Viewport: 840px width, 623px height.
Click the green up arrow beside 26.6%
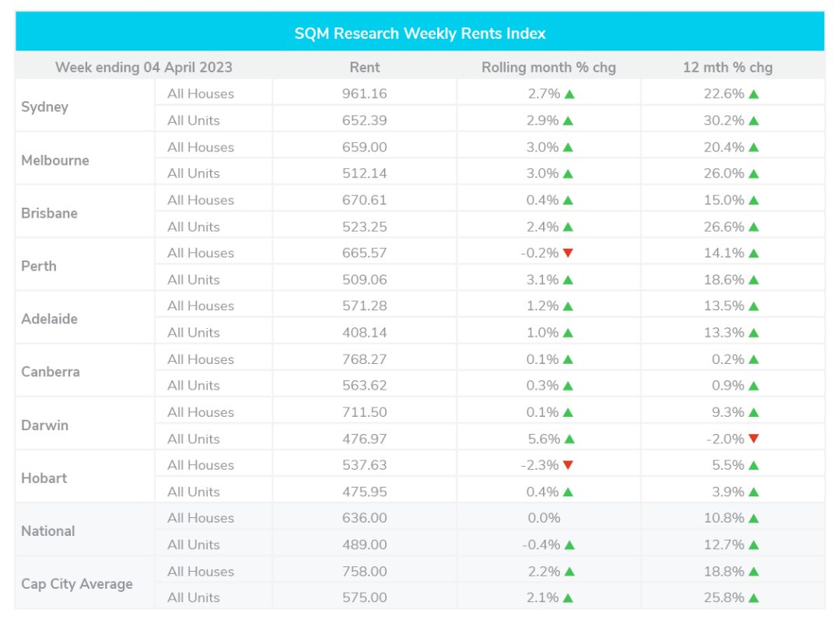pyautogui.click(x=754, y=227)
